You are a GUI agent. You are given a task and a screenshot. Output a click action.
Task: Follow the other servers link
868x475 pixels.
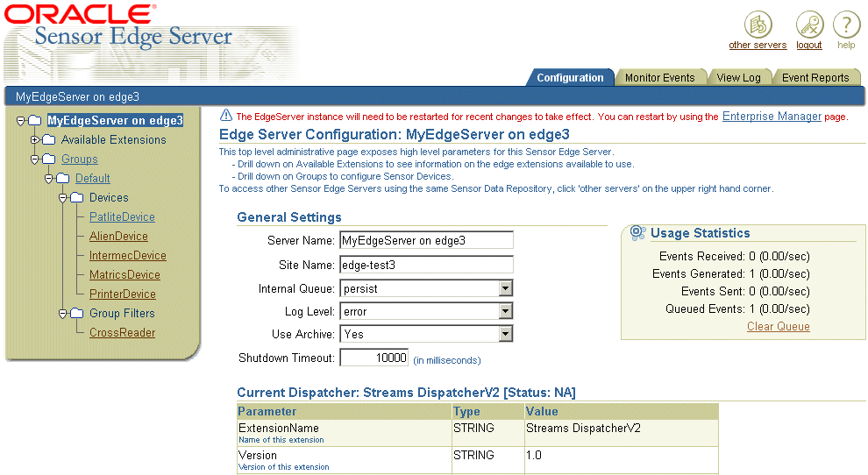(x=758, y=45)
